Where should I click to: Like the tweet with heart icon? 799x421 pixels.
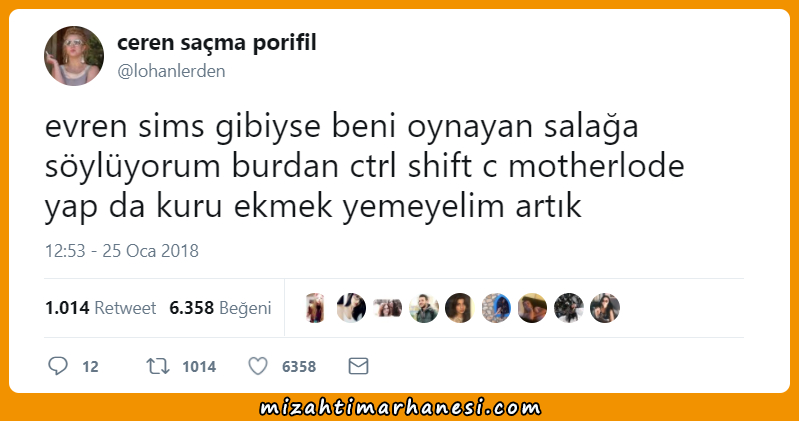coord(258,366)
